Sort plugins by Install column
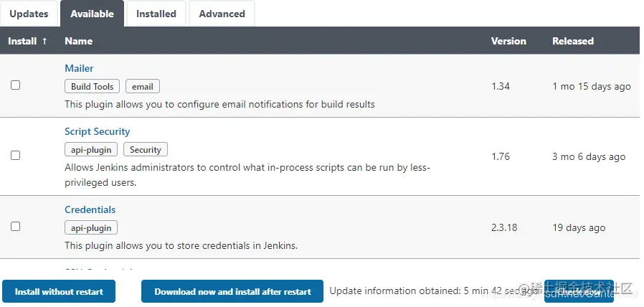 pos(27,41)
